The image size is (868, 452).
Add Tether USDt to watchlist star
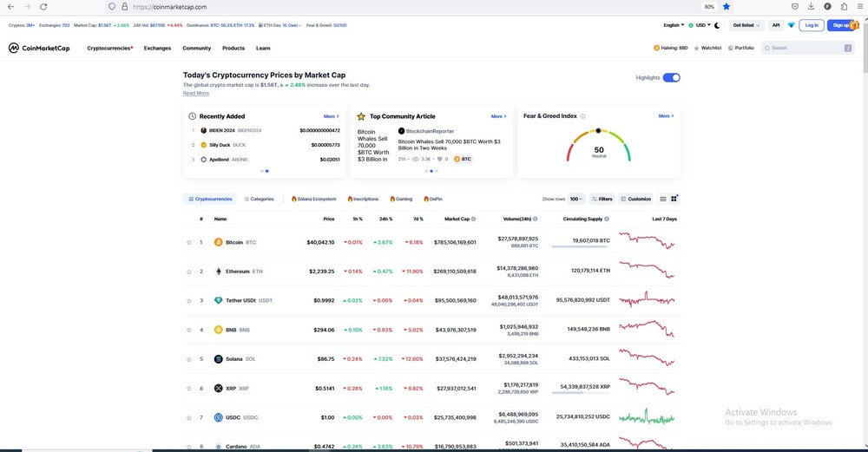(188, 301)
